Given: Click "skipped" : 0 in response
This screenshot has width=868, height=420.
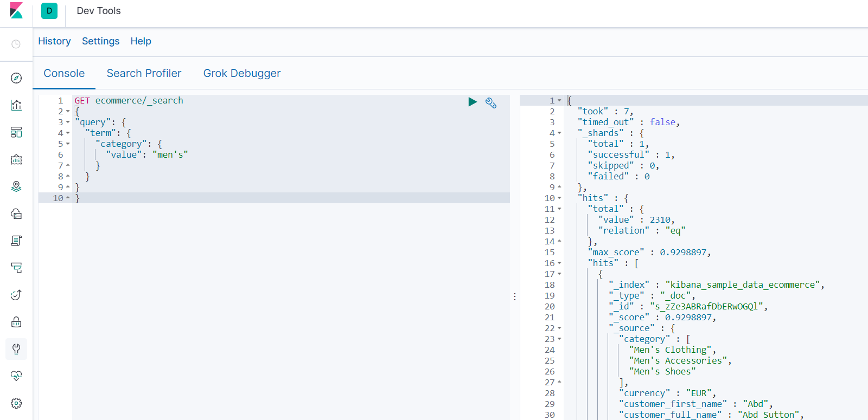Looking at the screenshot, I should [x=624, y=165].
